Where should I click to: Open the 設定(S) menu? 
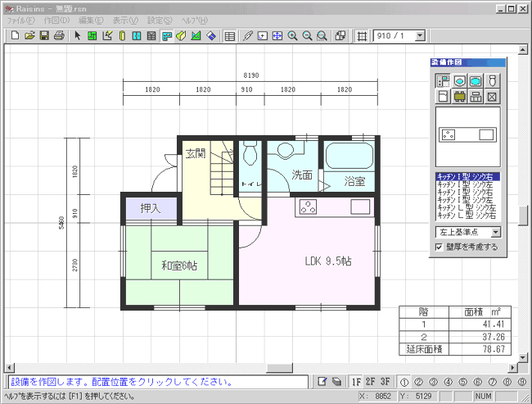(160, 20)
